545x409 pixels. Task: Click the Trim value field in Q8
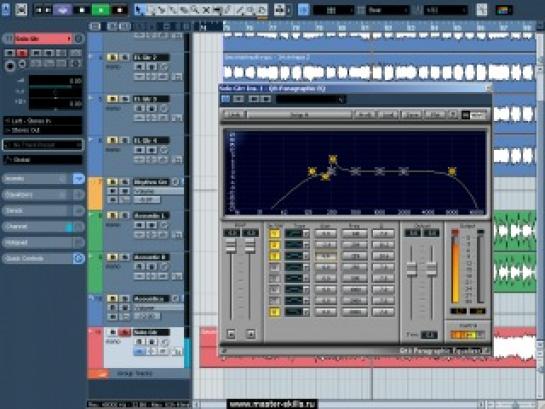click(429, 335)
